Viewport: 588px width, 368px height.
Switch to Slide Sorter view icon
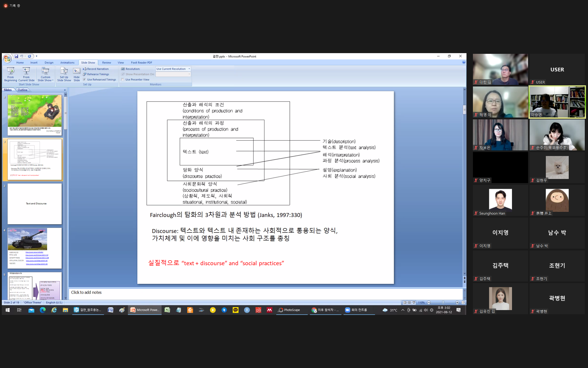click(x=409, y=302)
